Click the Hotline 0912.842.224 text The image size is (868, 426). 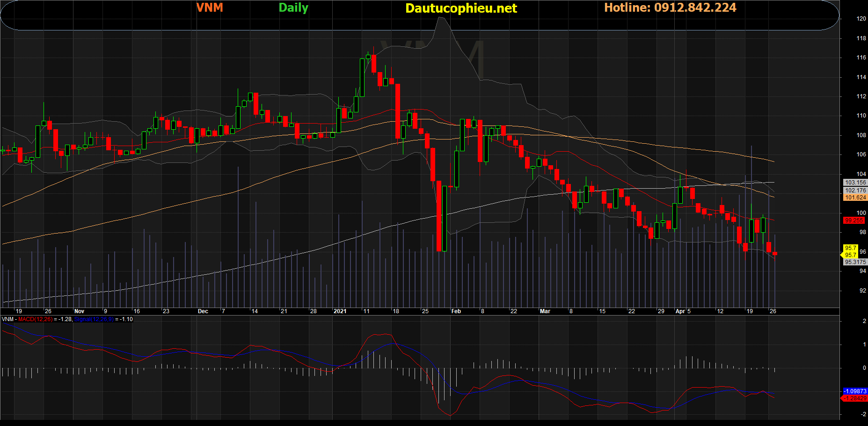point(670,7)
